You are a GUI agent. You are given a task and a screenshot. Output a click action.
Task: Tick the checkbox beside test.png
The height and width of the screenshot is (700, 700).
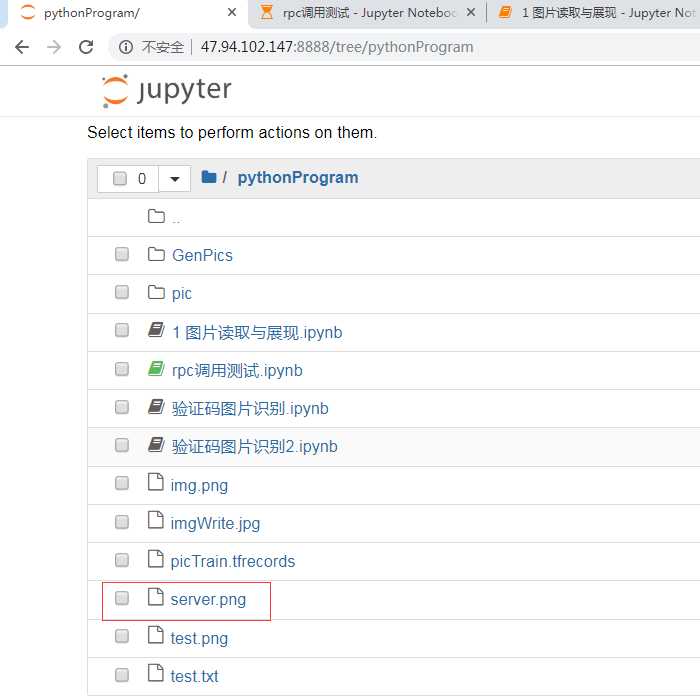tap(122, 636)
